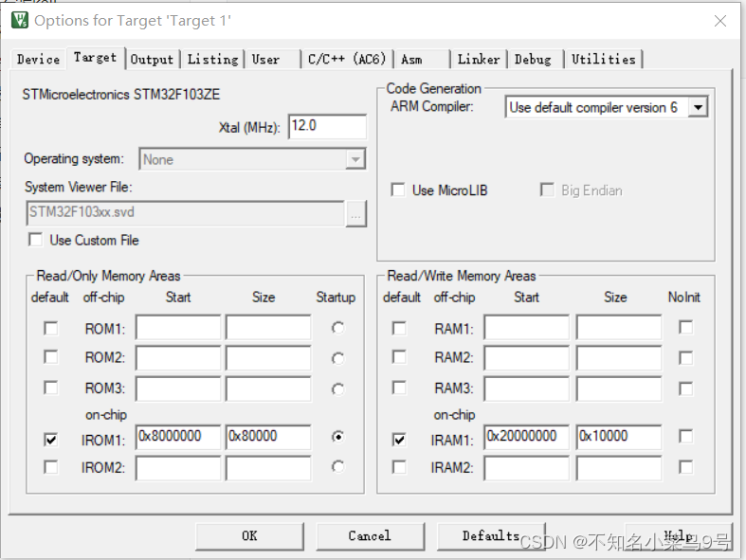The width and height of the screenshot is (746, 560).
Task: Uncheck the IRAM1 default checkbox
Action: (399, 439)
